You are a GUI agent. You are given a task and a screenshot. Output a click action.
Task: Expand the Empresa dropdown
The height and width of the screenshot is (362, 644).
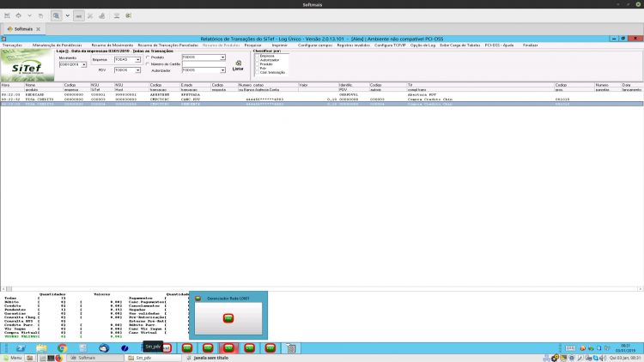point(137,60)
